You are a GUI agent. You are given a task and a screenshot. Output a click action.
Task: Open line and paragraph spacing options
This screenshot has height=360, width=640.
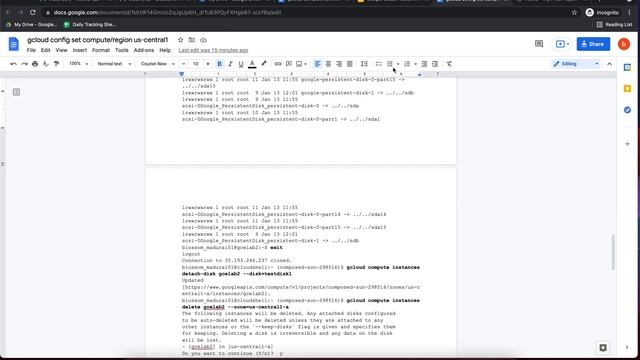pyautogui.click(x=364, y=64)
